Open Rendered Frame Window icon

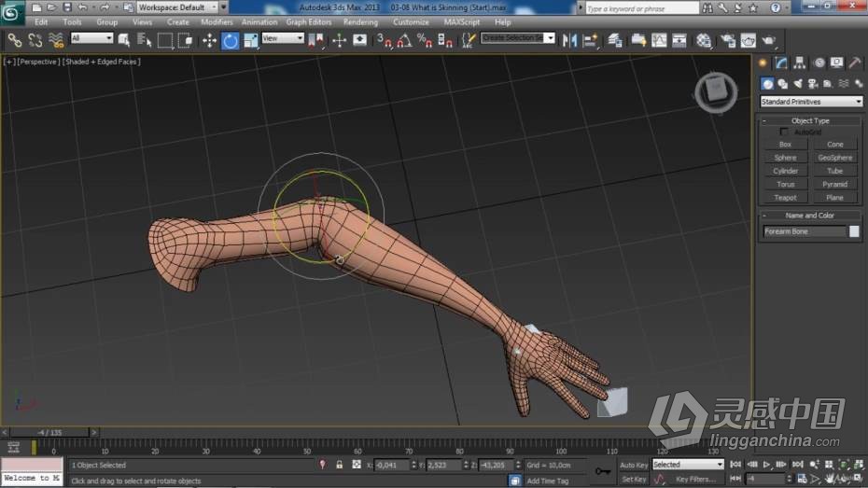tap(749, 40)
